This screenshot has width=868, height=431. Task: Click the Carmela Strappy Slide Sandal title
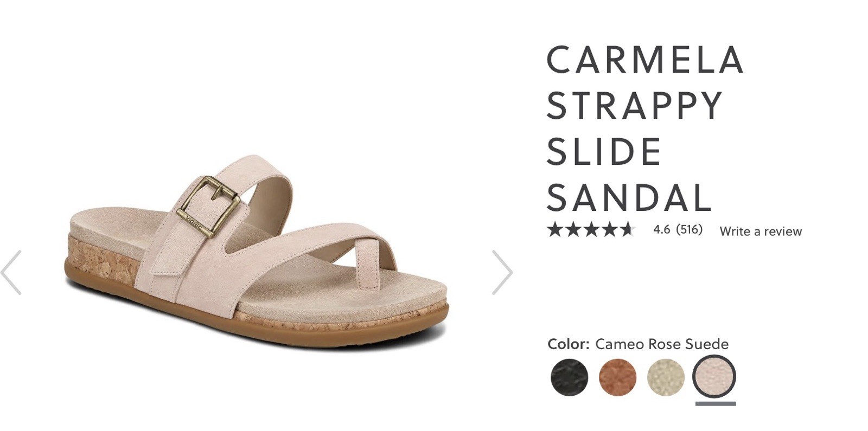[644, 128]
